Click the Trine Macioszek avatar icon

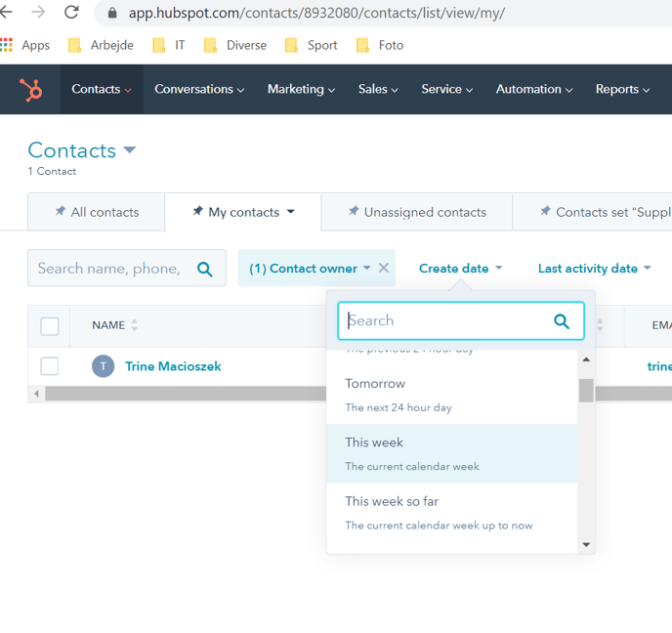104,366
